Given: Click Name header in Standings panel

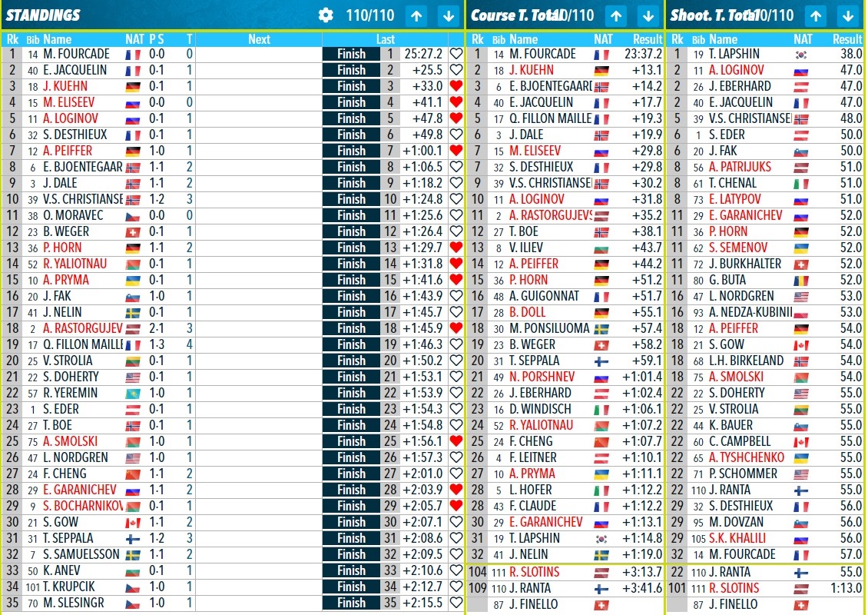Looking at the screenshot, I should [58, 39].
